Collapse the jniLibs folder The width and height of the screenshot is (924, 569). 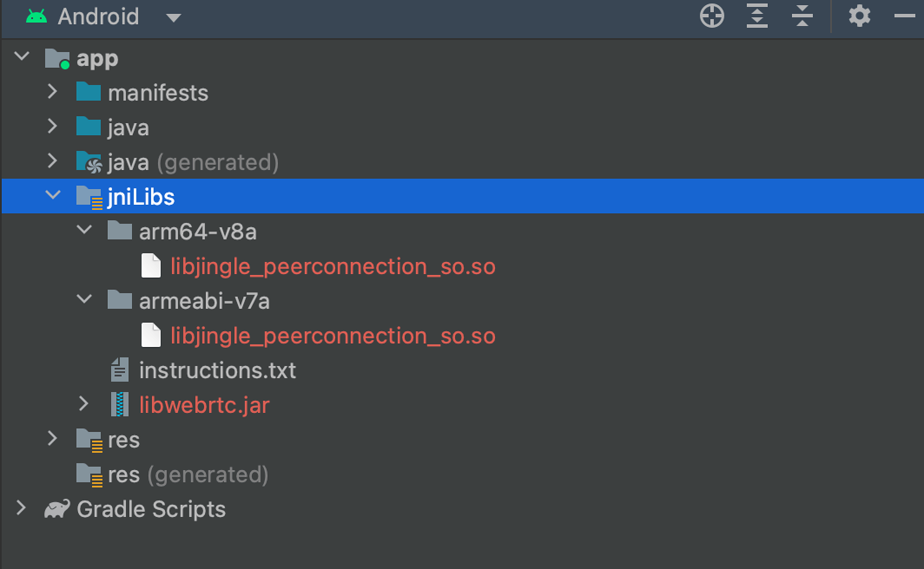[x=52, y=196]
